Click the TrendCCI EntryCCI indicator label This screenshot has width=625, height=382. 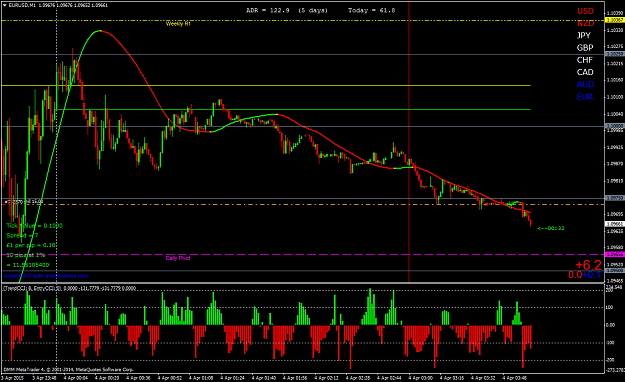[x=70, y=288]
